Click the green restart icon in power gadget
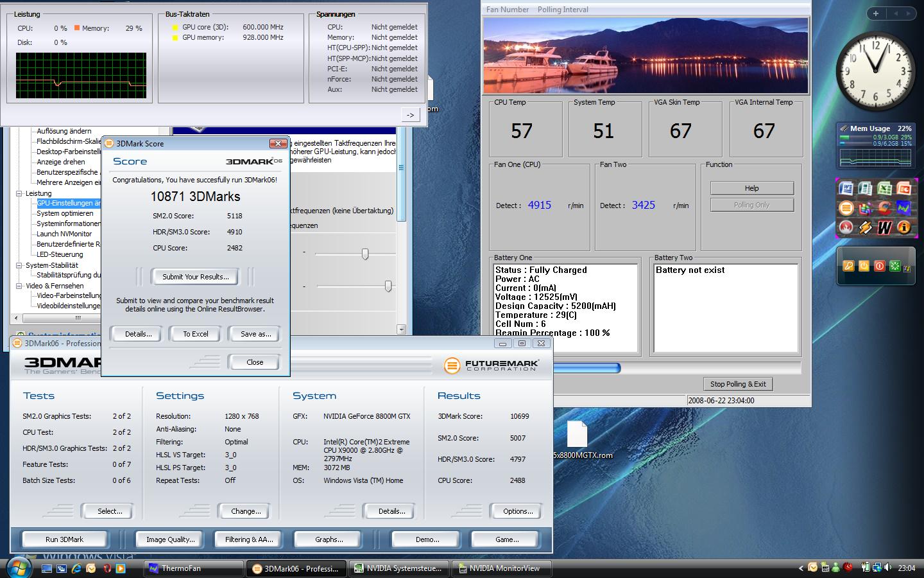The height and width of the screenshot is (578, 924). [x=894, y=266]
